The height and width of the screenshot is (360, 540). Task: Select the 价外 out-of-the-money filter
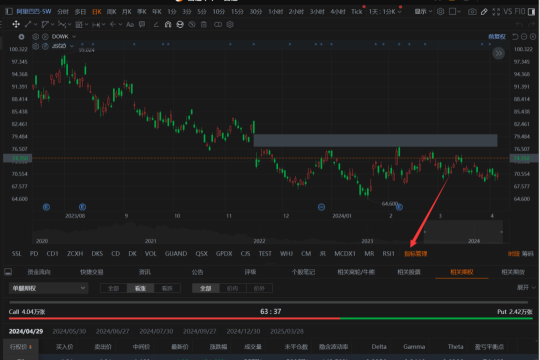259,288
